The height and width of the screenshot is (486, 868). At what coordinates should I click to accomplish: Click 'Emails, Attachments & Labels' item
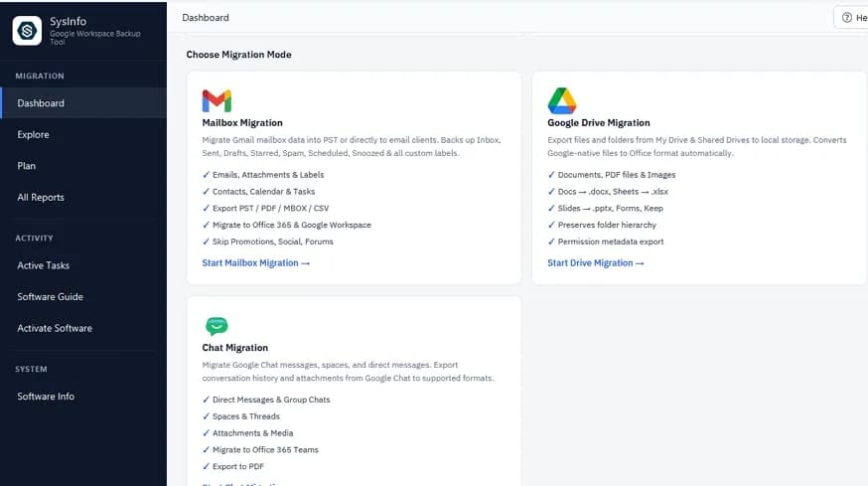tap(263, 175)
